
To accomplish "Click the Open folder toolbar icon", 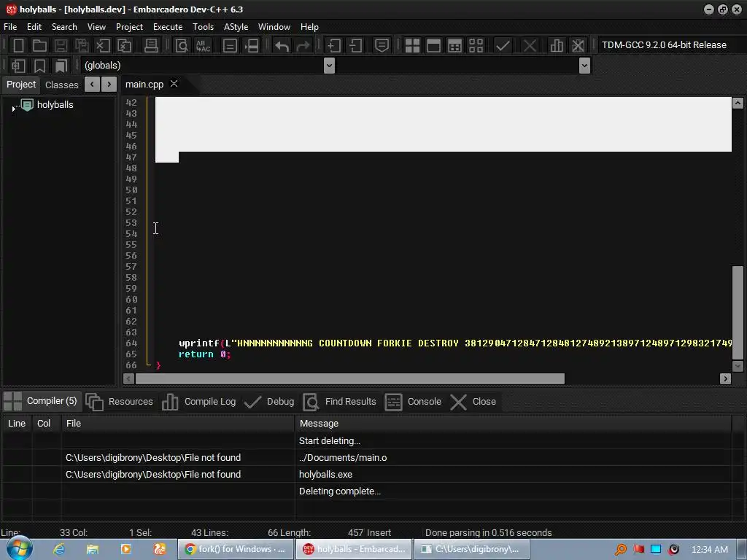I will 39,46.
